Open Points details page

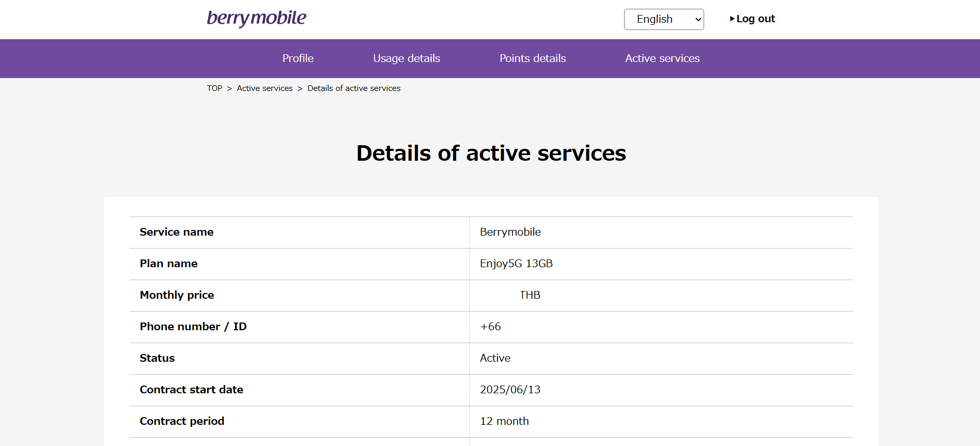[533, 58]
